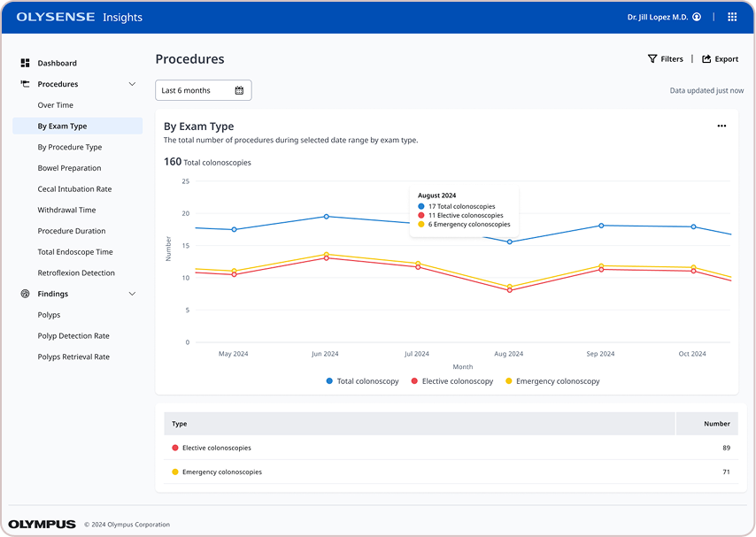Image resolution: width=756 pixels, height=537 pixels.
Task: Click the Aug 2024 axis label
Action: (509, 354)
